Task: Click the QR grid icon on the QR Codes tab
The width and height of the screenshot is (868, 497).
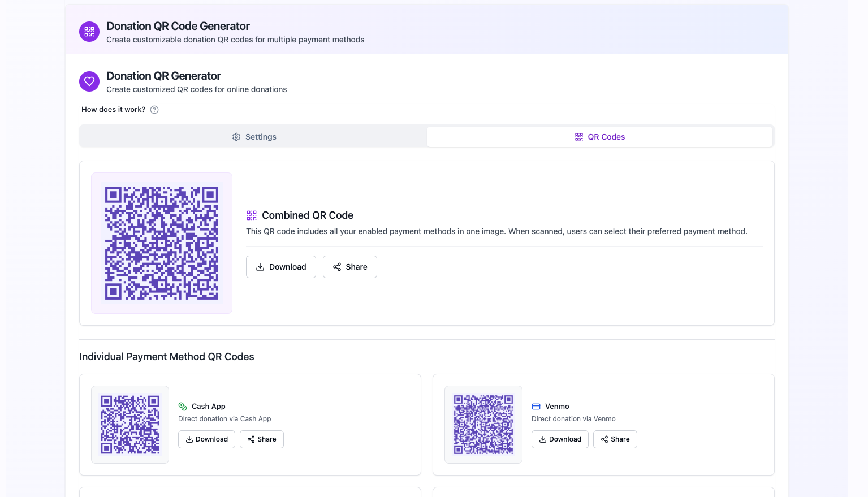Action: pos(578,136)
